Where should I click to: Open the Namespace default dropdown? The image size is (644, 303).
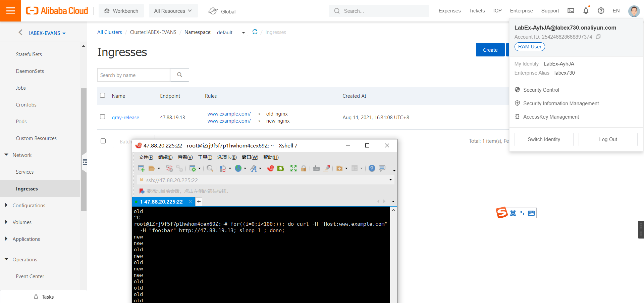[x=230, y=32]
